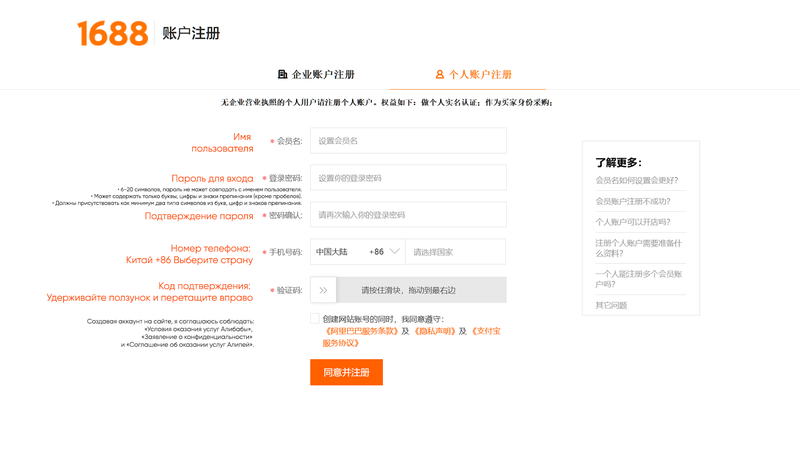Click the double-arrow slider handle icon
The width and height of the screenshot is (800, 457).
323,290
